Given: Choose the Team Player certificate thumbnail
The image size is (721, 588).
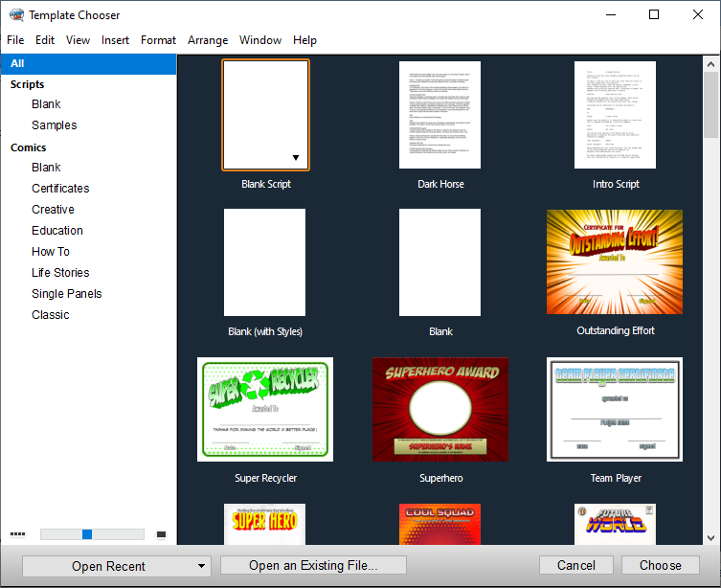Looking at the screenshot, I should pos(615,409).
